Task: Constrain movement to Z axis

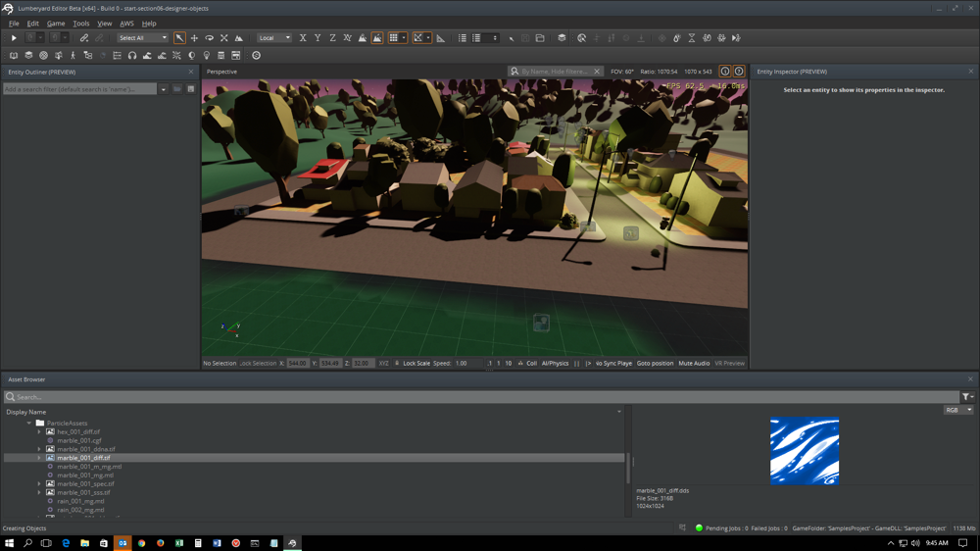Action: 332,38
